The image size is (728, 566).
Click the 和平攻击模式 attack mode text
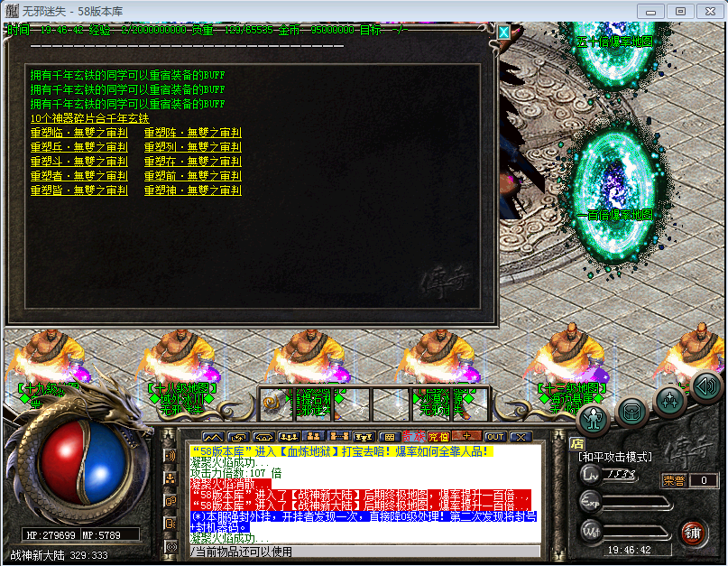tap(615, 458)
